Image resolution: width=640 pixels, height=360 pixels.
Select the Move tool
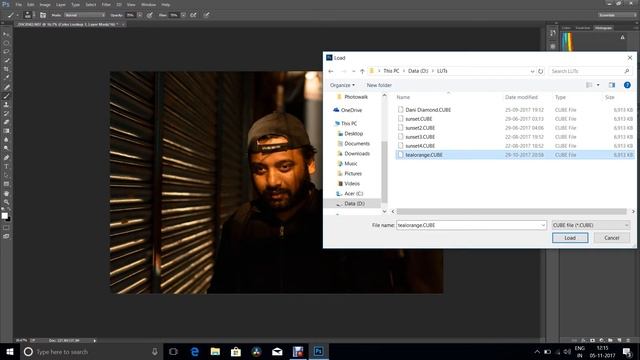point(6,34)
